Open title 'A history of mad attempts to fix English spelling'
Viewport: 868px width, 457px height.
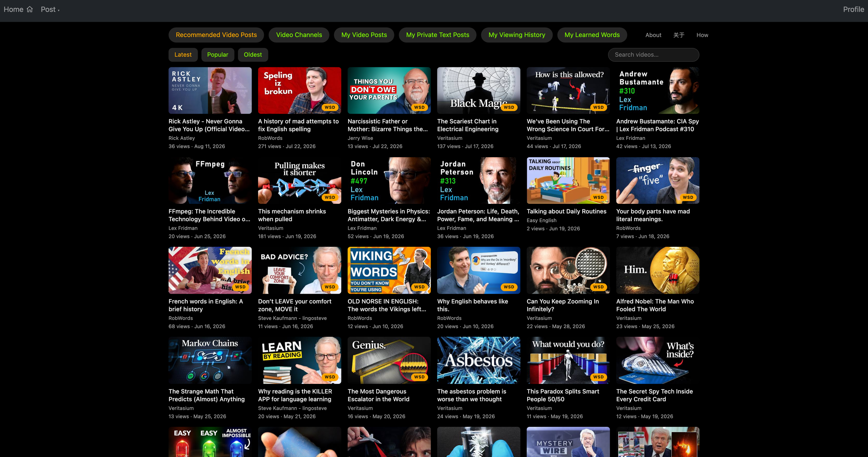(298, 125)
